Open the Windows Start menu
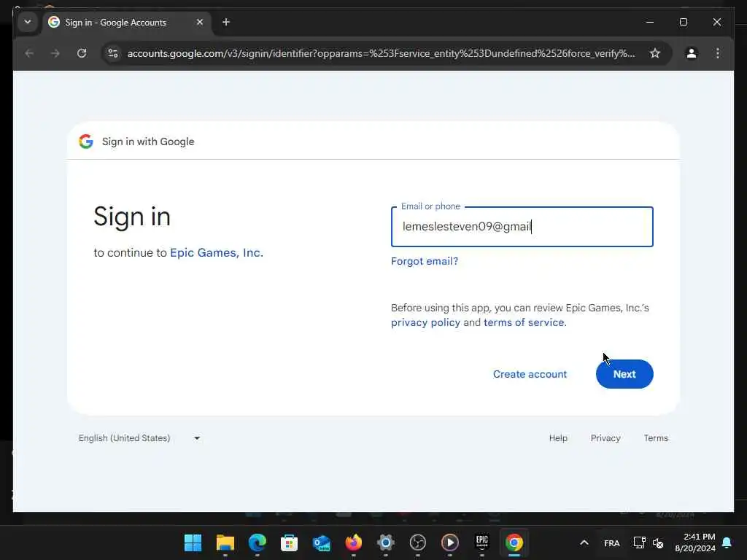Image resolution: width=747 pixels, height=560 pixels. [x=193, y=542]
